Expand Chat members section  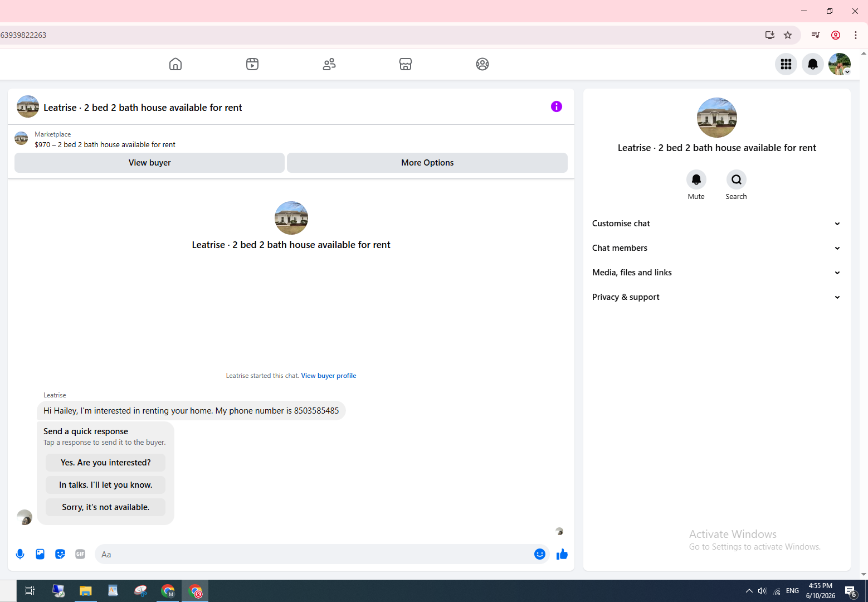coord(717,248)
